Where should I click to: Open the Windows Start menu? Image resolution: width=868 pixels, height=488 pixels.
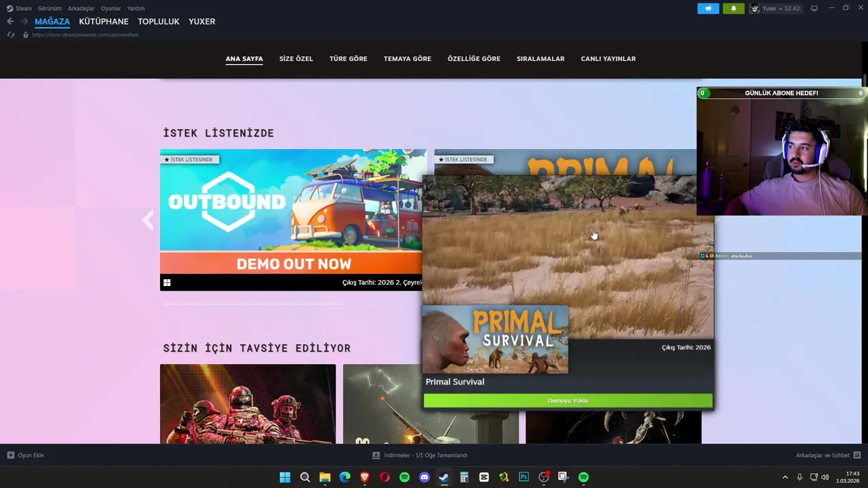tap(285, 477)
